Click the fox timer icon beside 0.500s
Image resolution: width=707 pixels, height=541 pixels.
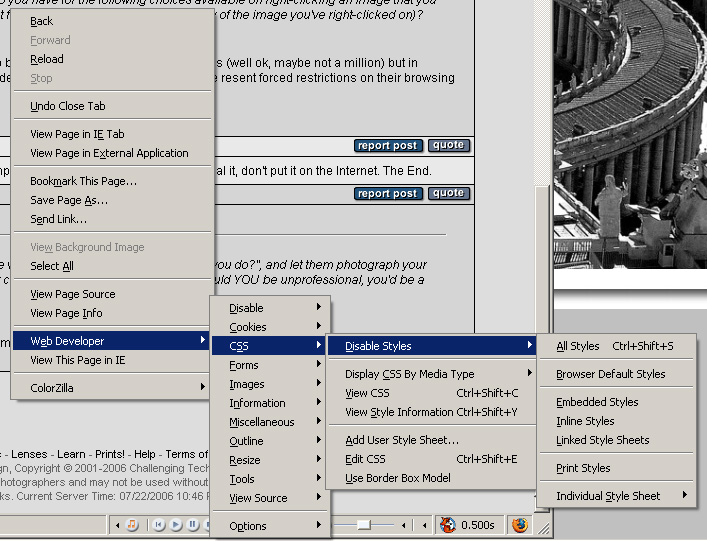[447, 525]
